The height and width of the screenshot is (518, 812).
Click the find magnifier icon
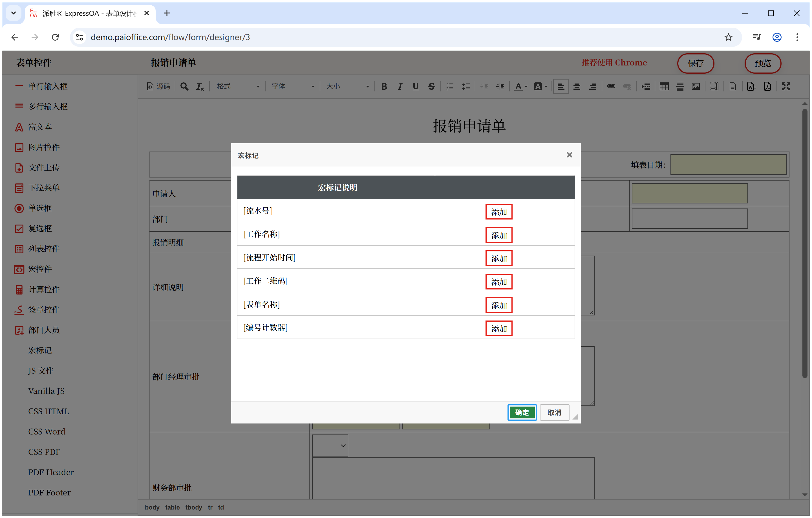click(x=184, y=87)
